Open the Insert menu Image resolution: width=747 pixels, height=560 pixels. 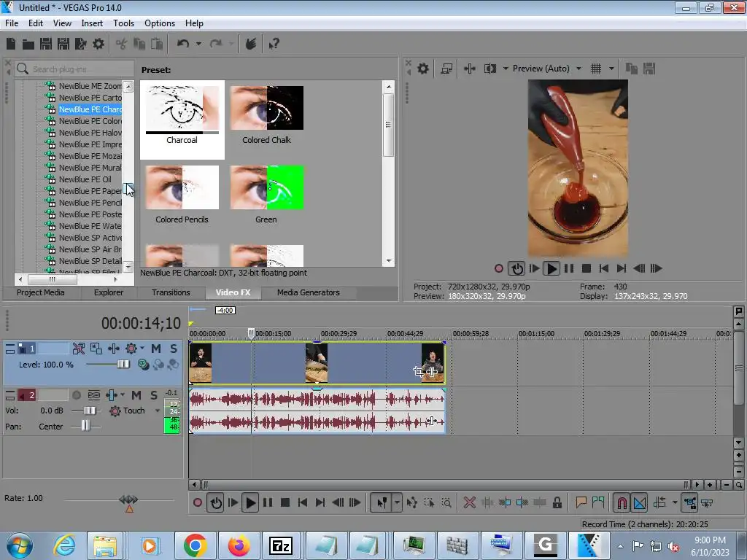pyautogui.click(x=92, y=23)
